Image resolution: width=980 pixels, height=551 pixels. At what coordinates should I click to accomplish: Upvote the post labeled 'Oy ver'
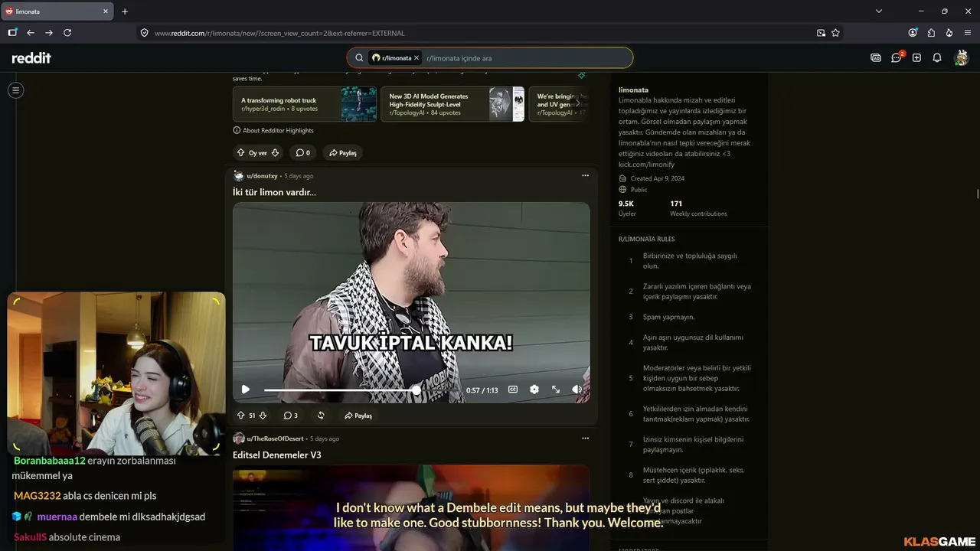pyautogui.click(x=241, y=153)
